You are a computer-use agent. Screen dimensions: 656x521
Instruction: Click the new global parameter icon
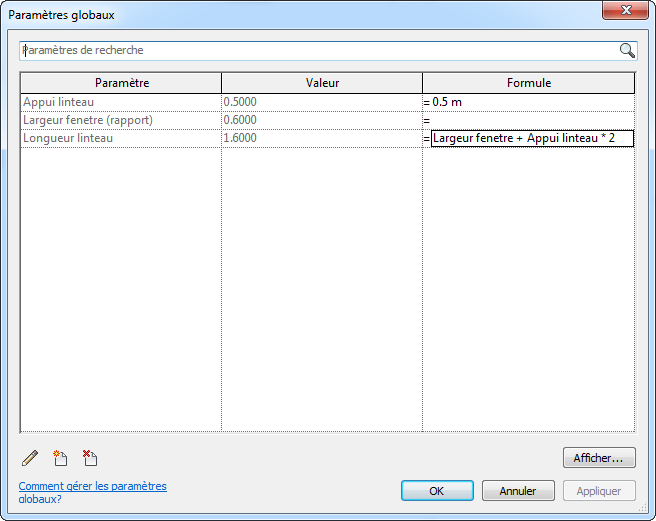click(x=60, y=458)
